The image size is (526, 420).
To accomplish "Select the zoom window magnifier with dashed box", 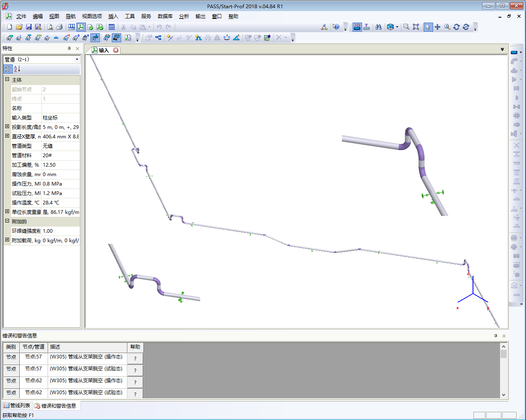I will click(x=406, y=27).
